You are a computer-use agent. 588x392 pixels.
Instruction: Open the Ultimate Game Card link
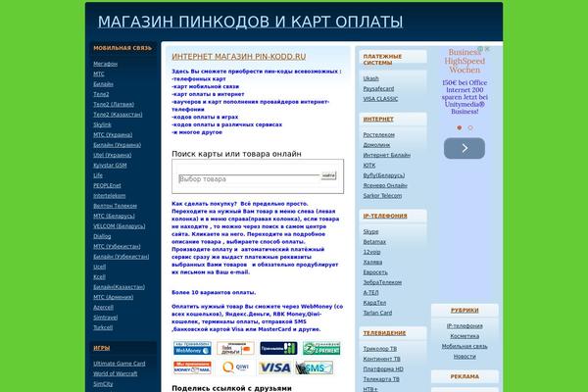pyautogui.click(x=120, y=364)
